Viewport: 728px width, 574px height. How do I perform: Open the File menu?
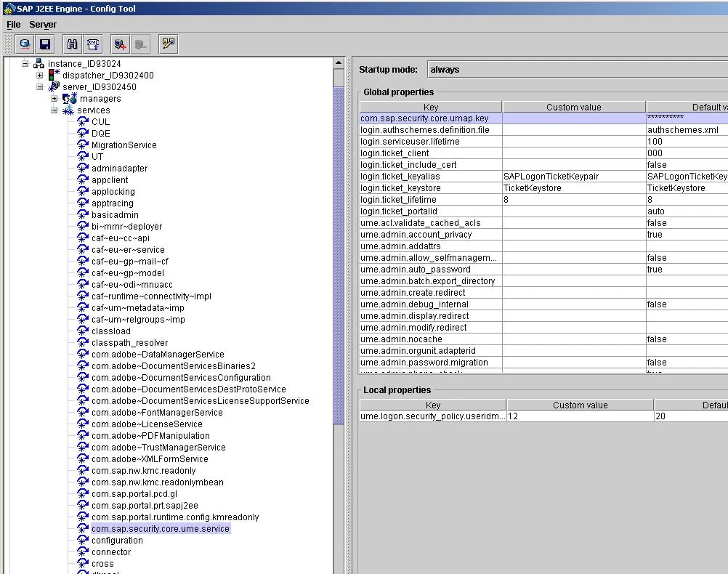click(x=14, y=24)
